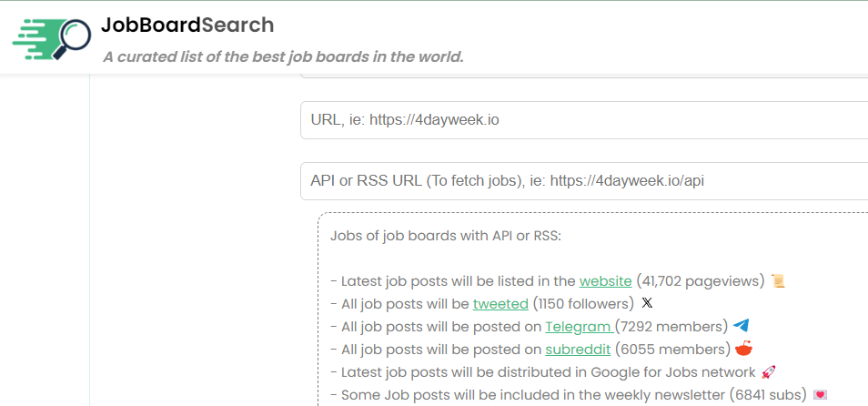Click the partially visible field above URL
This screenshot has height=406, width=868.
pos(582,81)
